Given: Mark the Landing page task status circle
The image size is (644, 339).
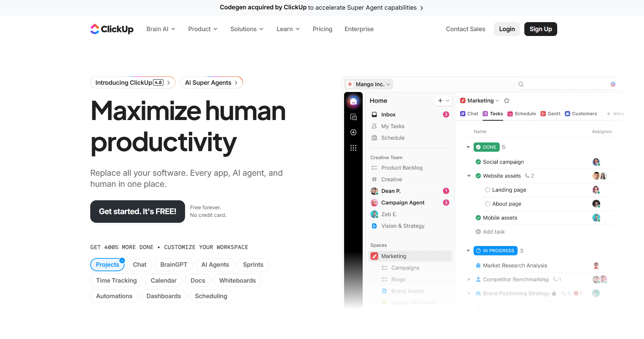Looking at the screenshot, I should point(487,190).
